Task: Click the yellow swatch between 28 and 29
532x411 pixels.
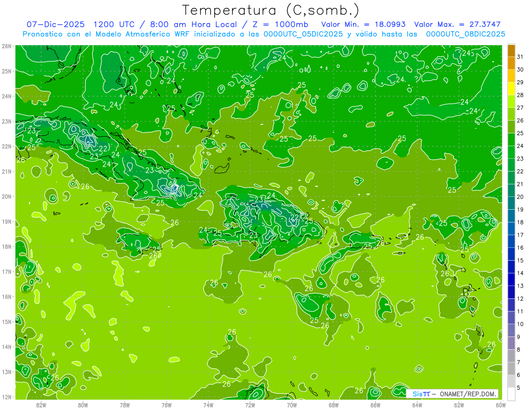Action: tap(511, 89)
